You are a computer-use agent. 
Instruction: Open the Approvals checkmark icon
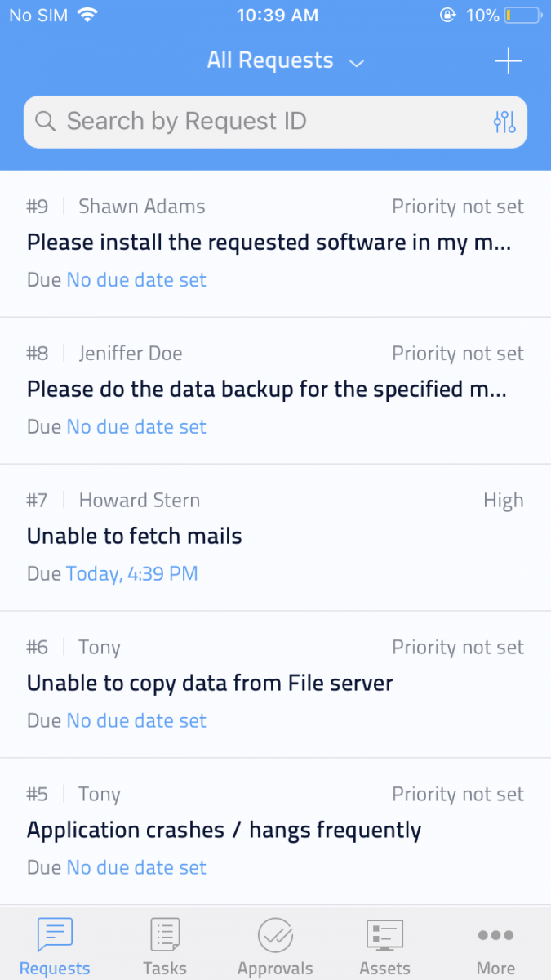[x=275, y=935]
